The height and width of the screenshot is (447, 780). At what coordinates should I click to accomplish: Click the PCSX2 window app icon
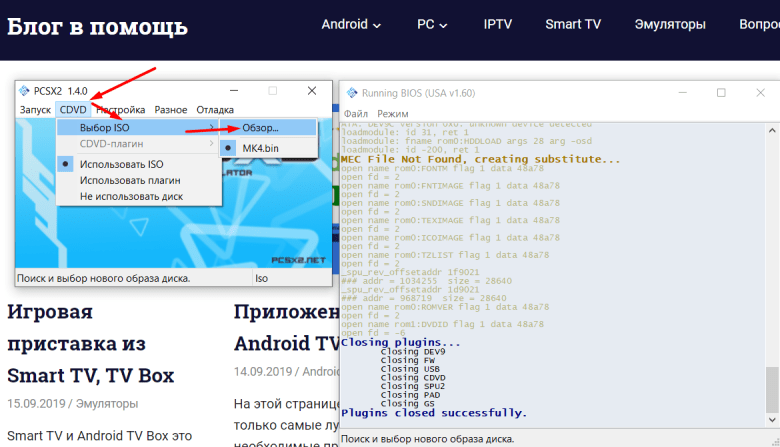24,90
